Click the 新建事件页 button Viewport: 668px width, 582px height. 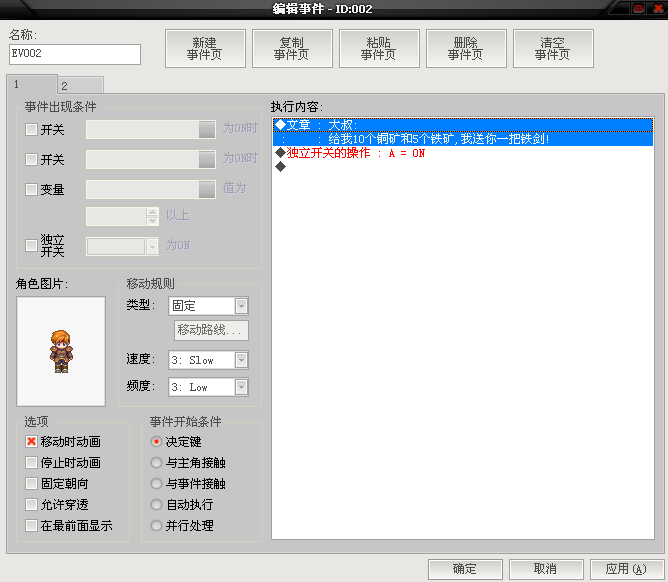(x=205, y=49)
